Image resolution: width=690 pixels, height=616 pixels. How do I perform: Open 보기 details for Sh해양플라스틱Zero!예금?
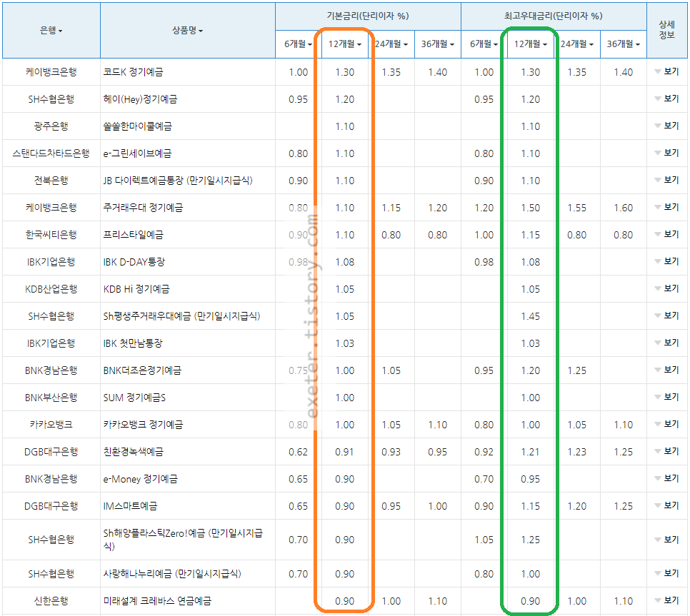[666, 540]
